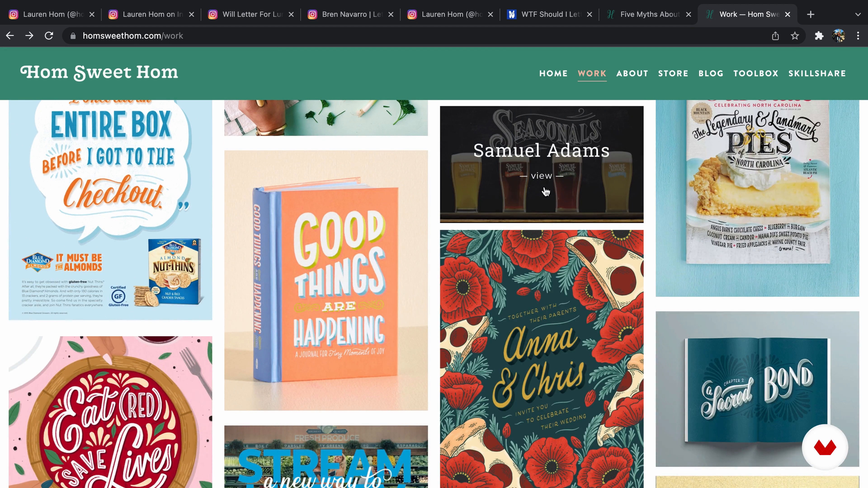Screen dimensions: 868x488
Task: Click the Hom Sweet Hom logo
Action: 99,73
